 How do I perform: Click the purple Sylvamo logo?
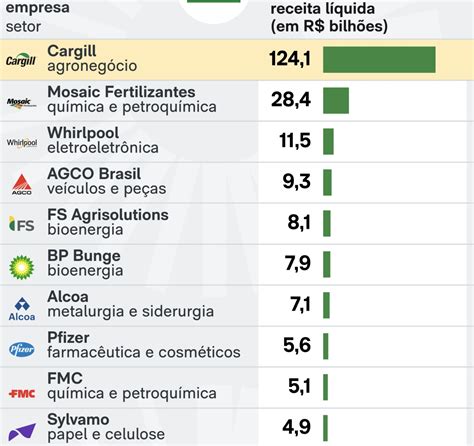click(22, 432)
